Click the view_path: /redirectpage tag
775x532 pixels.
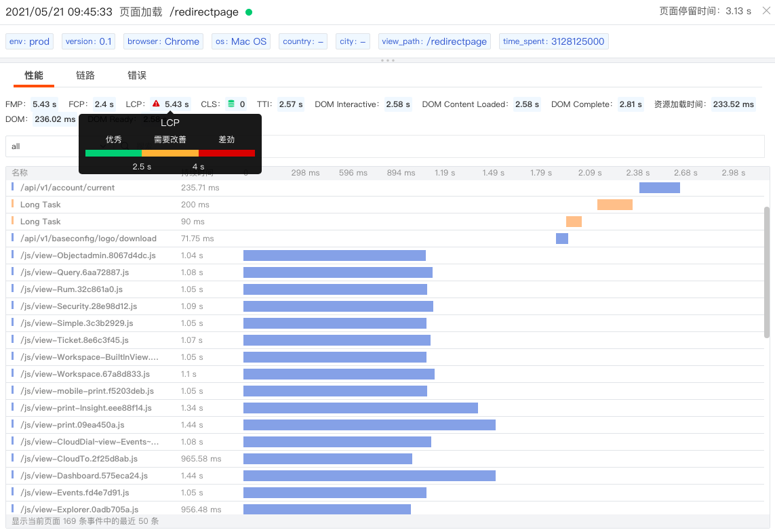click(434, 41)
